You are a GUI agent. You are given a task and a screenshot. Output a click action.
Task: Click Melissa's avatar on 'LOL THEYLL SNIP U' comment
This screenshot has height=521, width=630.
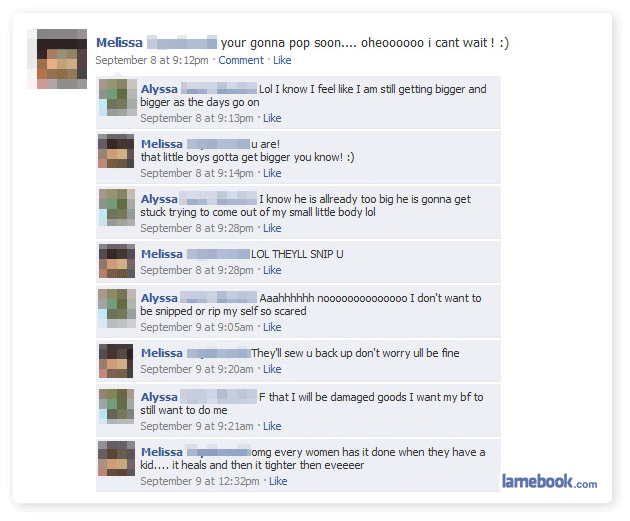tap(117, 261)
